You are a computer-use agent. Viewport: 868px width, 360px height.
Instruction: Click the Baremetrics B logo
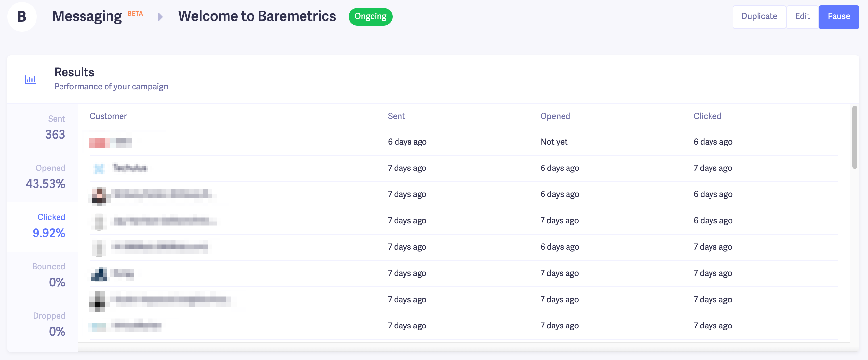(22, 16)
